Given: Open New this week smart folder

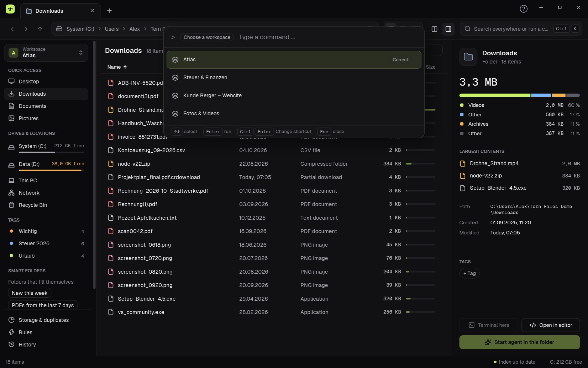Looking at the screenshot, I should tap(30, 293).
